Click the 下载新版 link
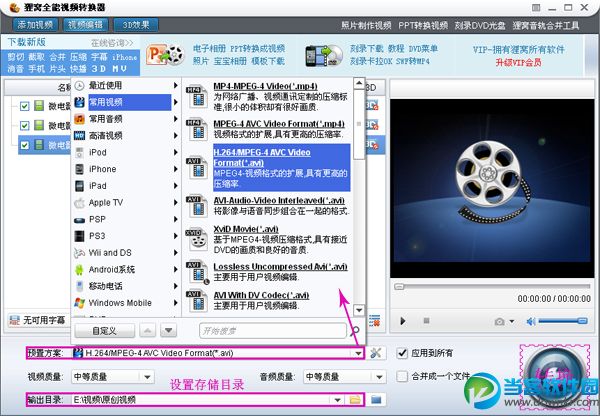Image resolution: width=600 pixels, height=416 pixels. click(26, 42)
